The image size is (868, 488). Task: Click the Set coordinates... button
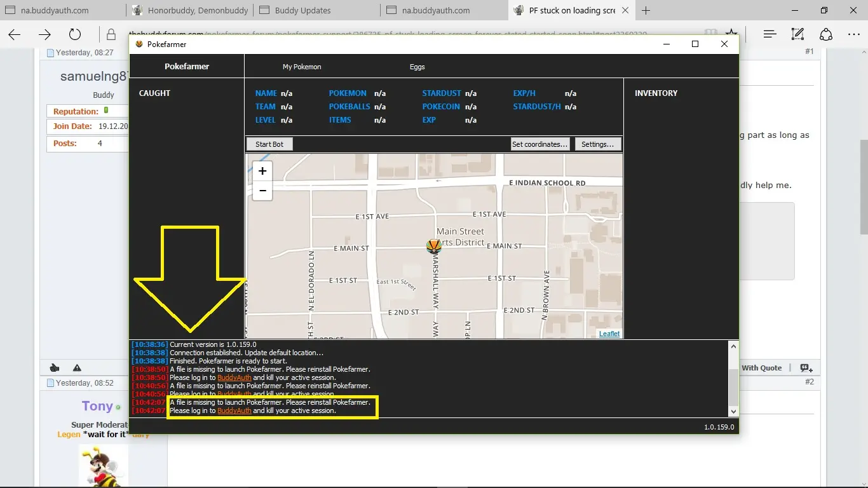539,144
